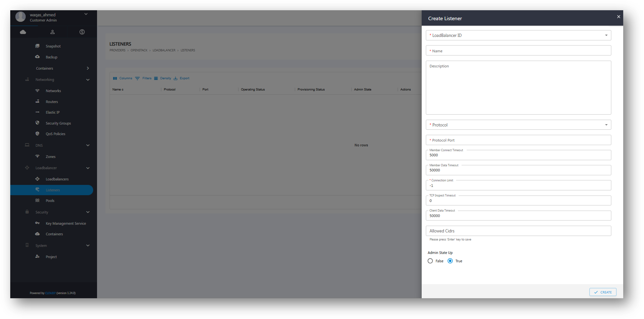Click the user profile icon tab
This screenshot has height=319, width=644.
[53, 32]
